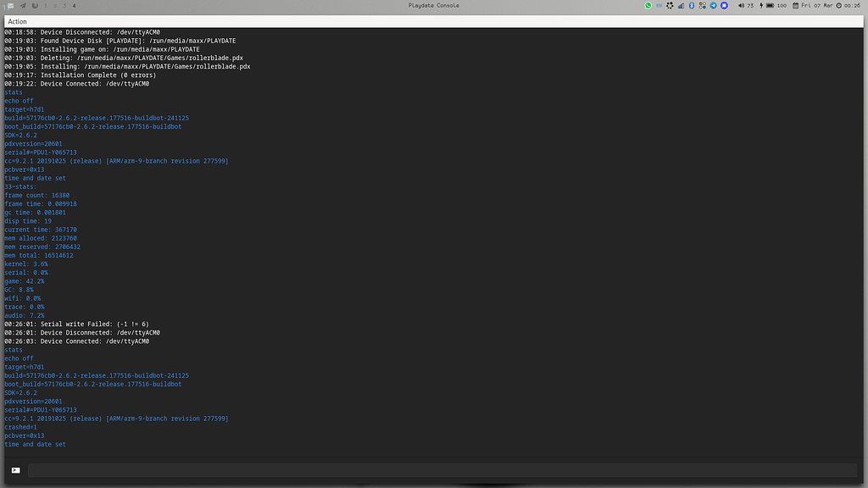Viewport: 868px width, 488px height.
Task: Open the Bluetooth tray icon
Action: pos(692,6)
